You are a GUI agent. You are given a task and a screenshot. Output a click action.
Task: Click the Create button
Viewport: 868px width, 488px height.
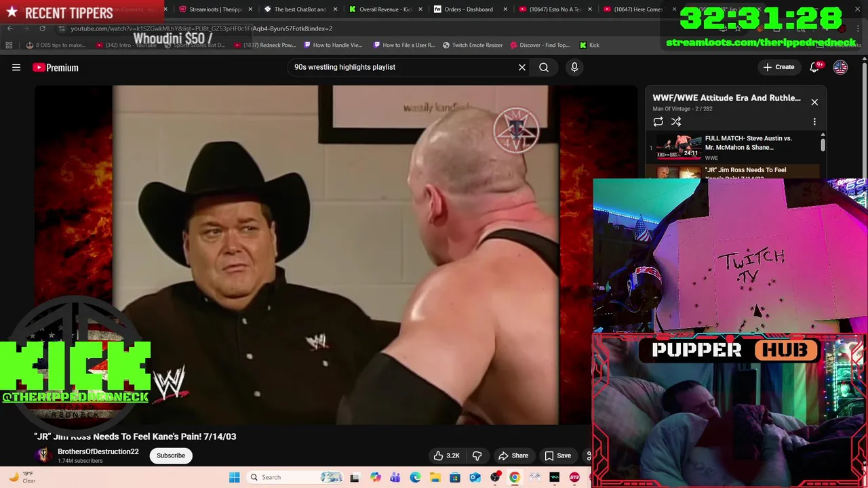tap(778, 67)
